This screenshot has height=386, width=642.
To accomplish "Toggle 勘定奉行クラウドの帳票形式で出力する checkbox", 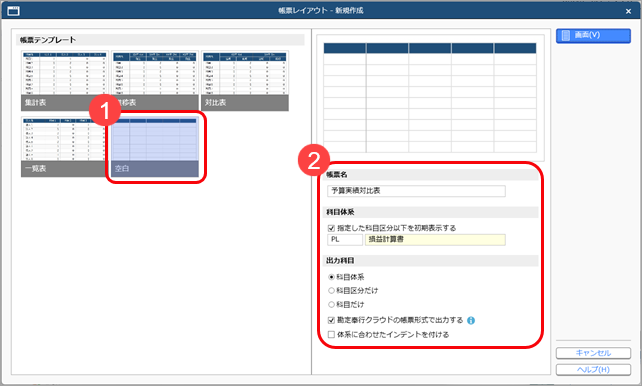I will [331, 320].
